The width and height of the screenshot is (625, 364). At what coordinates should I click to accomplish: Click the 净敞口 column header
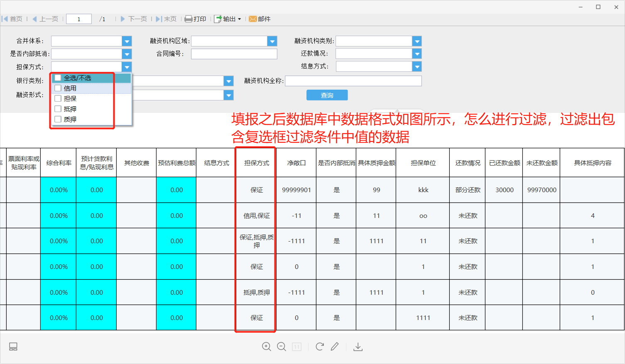(x=297, y=163)
